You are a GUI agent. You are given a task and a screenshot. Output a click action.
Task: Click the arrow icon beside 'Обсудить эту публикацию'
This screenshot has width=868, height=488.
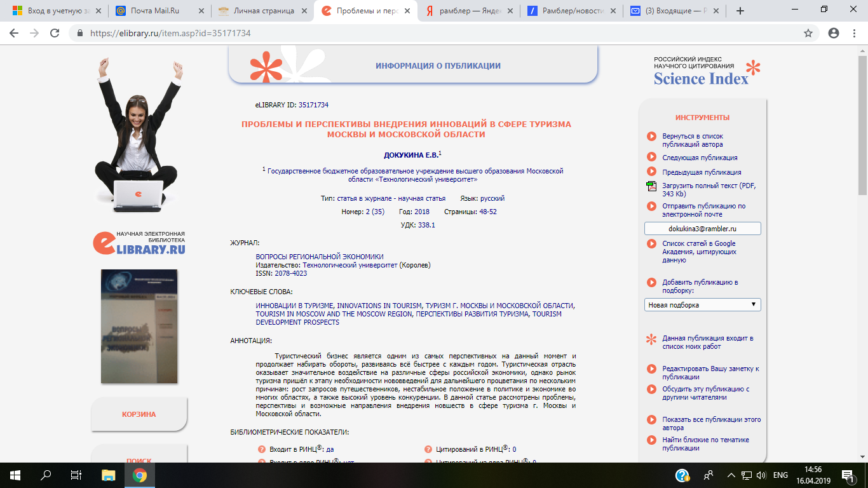point(651,389)
